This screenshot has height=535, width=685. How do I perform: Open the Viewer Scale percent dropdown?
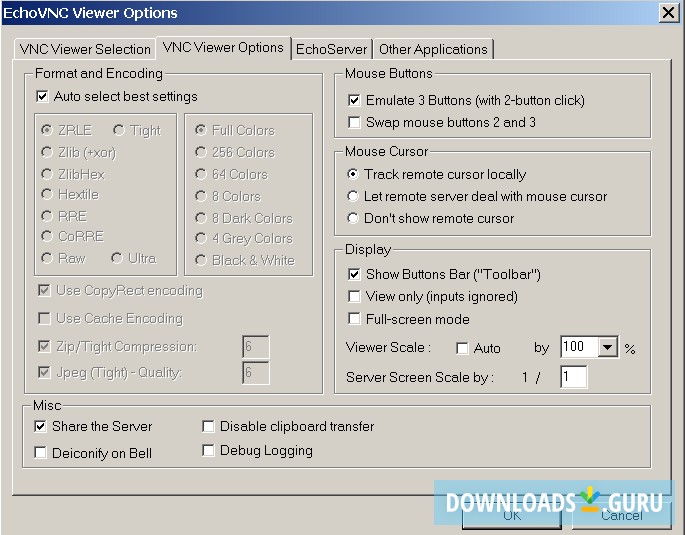click(x=607, y=347)
